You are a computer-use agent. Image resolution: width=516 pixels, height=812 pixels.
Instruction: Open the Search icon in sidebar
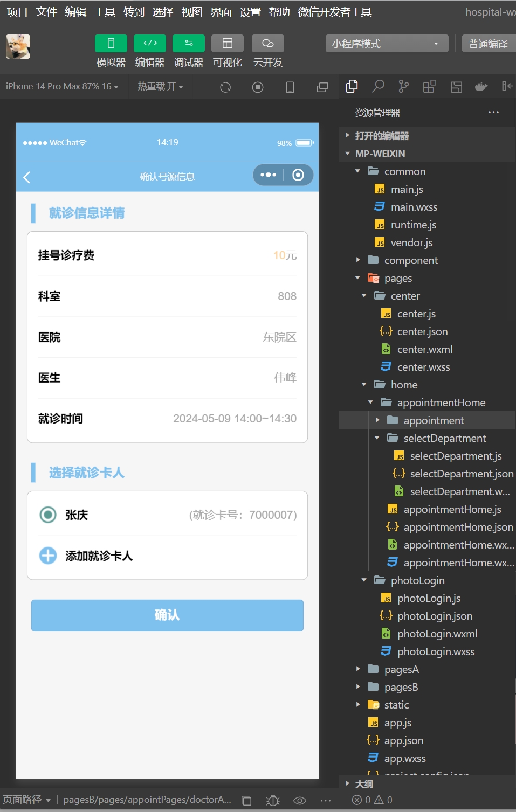click(x=378, y=86)
